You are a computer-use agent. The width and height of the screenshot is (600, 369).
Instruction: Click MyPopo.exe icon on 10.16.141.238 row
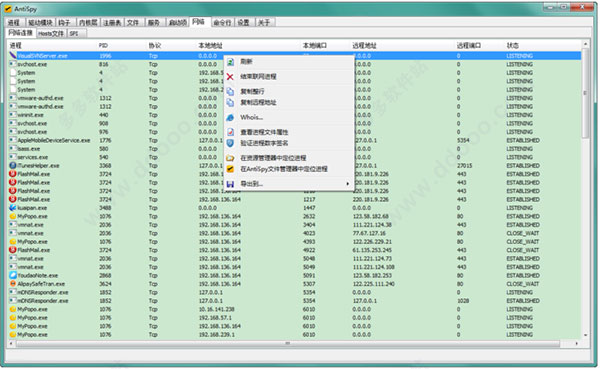point(13,309)
